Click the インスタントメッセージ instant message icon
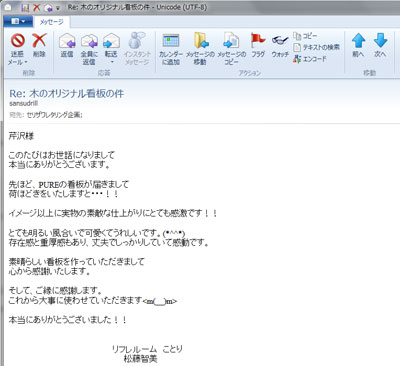Image resolution: width=400 pixels, height=366 pixels. [137, 49]
